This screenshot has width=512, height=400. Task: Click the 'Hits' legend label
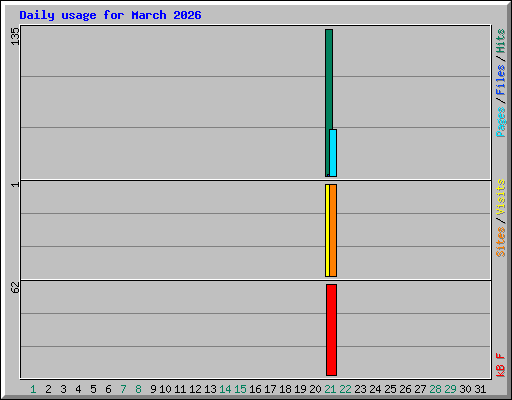point(500,41)
